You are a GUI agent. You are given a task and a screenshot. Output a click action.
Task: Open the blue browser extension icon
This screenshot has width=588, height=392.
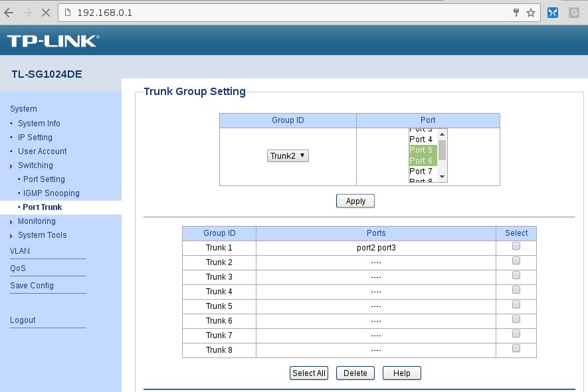(552, 13)
